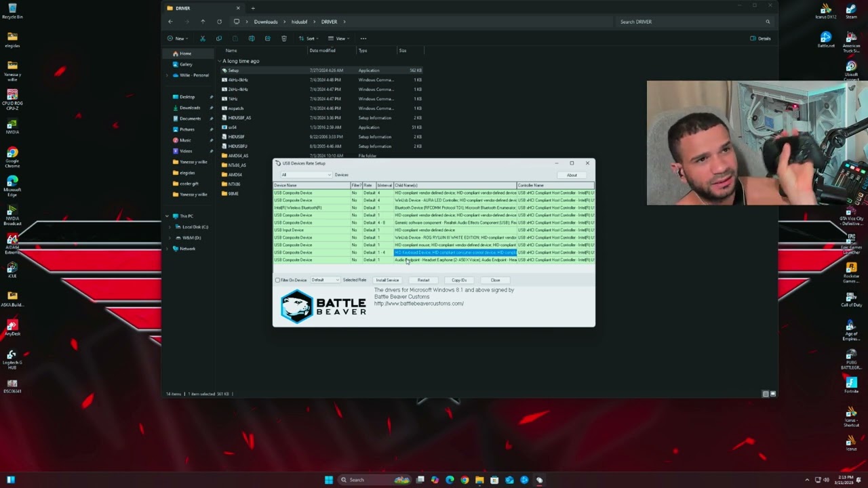
Task: Expand the This PC tree node
Action: pos(167,216)
